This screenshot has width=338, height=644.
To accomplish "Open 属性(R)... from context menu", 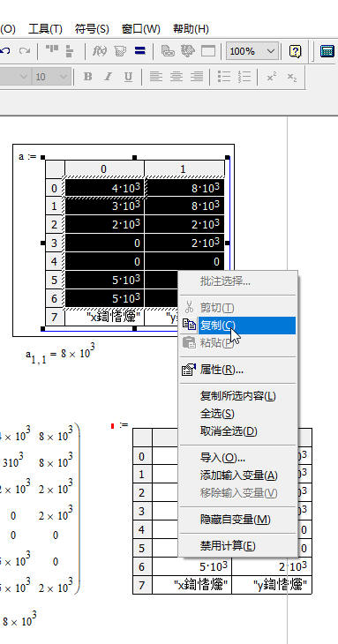I will click(x=237, y=370).
